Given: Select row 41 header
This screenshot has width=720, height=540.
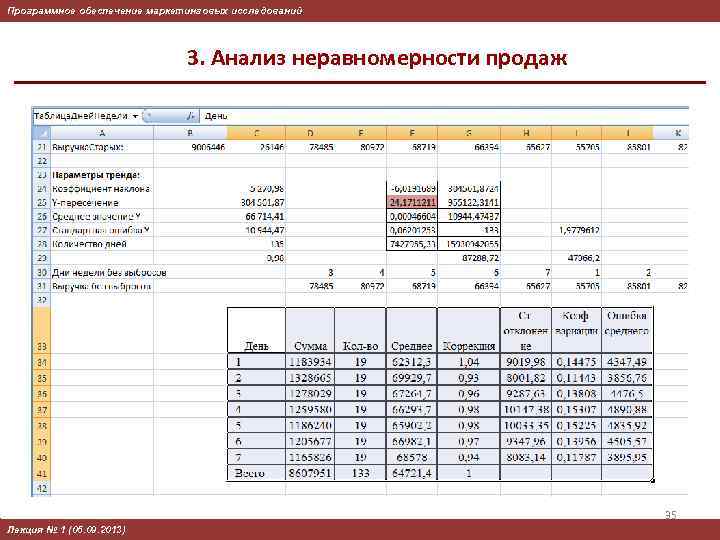Looking at the screenshot, I should 41,473.
